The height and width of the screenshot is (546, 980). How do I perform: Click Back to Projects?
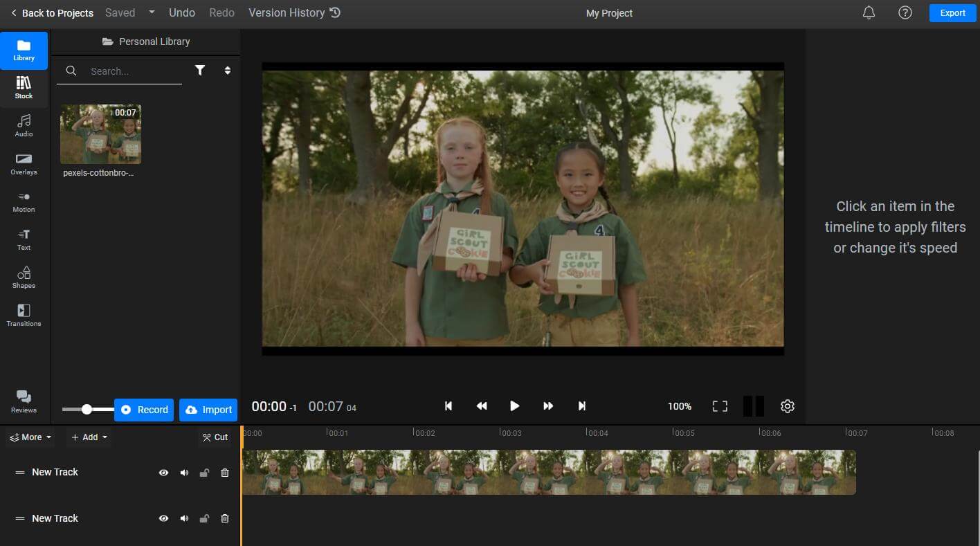click(x=51, y=13)
